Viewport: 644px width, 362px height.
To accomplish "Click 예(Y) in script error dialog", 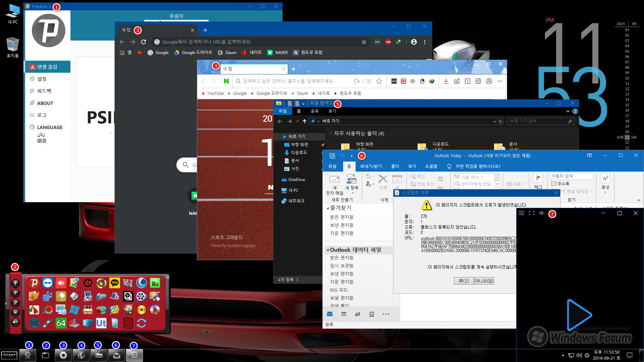I will click(x=464, y=281).
